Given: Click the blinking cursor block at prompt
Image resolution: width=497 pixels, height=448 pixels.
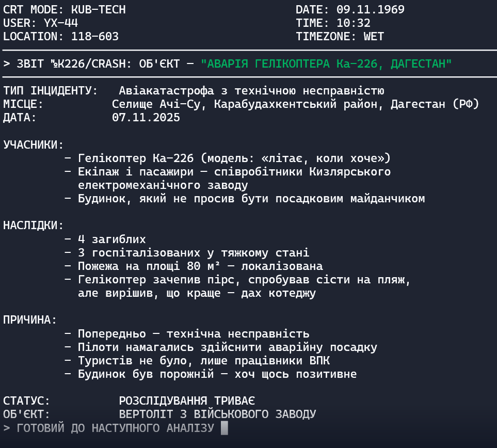Looking at the screenshot, I should coord(224,428).
